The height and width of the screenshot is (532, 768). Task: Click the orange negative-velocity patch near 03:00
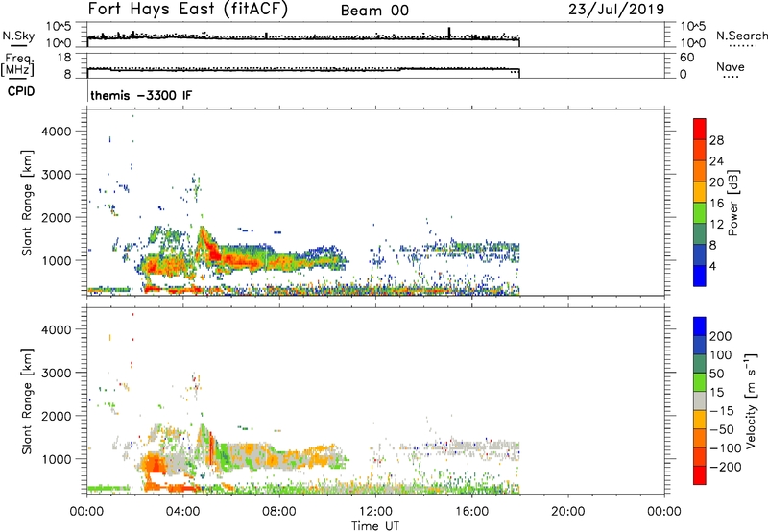tap(155, 463)
